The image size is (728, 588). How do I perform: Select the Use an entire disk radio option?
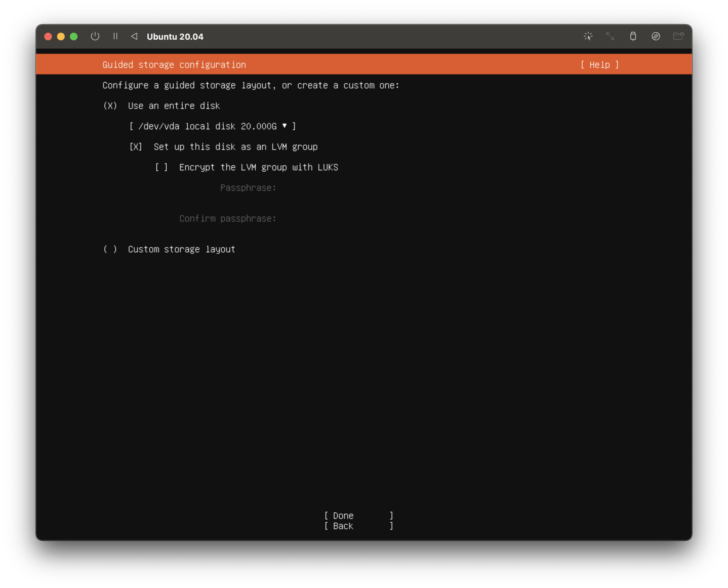click(110, 106)
